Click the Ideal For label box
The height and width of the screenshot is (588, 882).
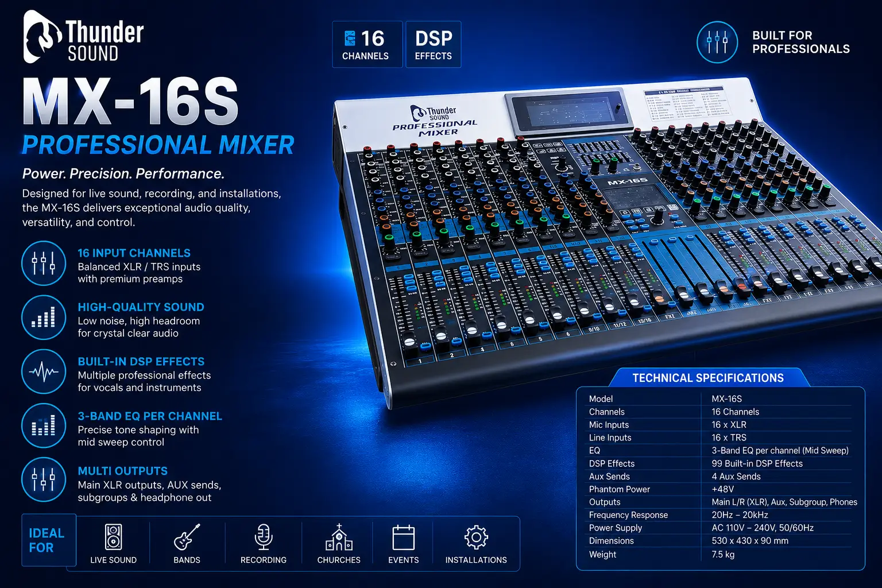click(49, 540)
